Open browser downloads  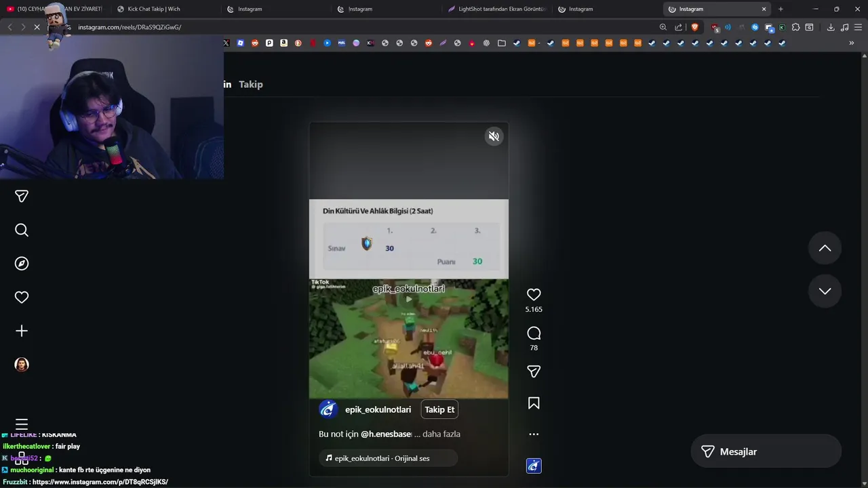pos(831,27)
